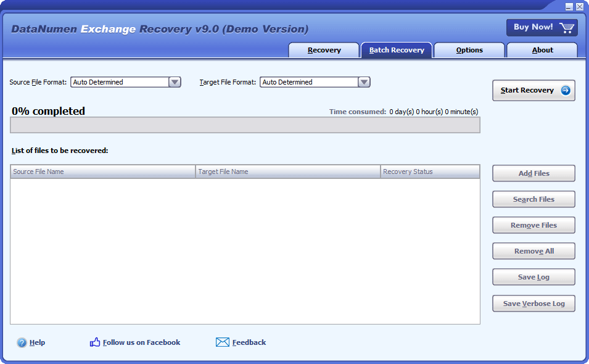Click the Search Files button
589x364 pixels.
click(533, 199)
